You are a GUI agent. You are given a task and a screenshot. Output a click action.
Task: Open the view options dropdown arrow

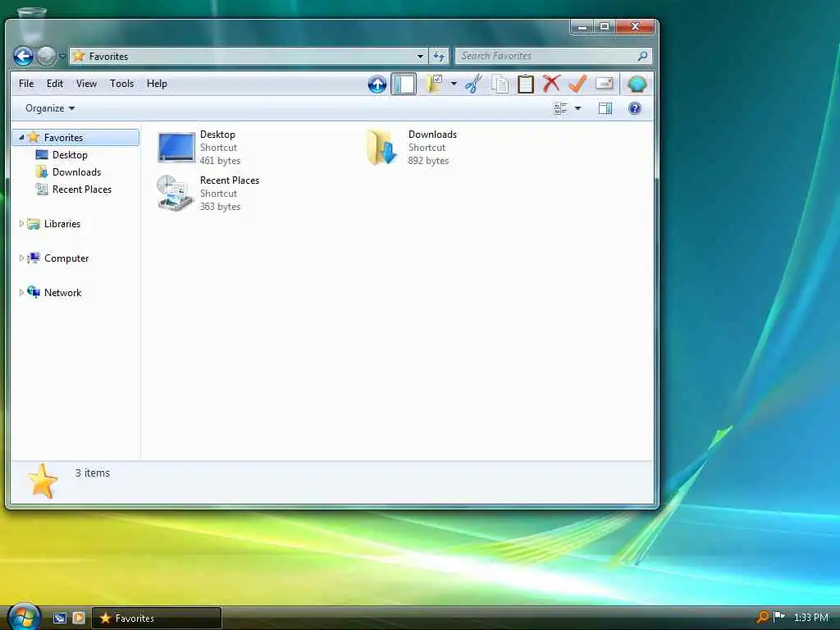578,109
